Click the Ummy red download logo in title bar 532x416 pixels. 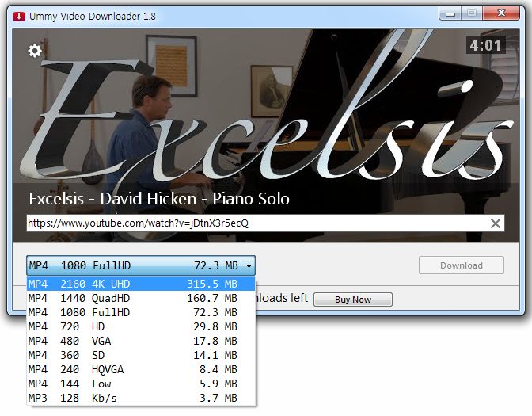(x=19, y=17)
